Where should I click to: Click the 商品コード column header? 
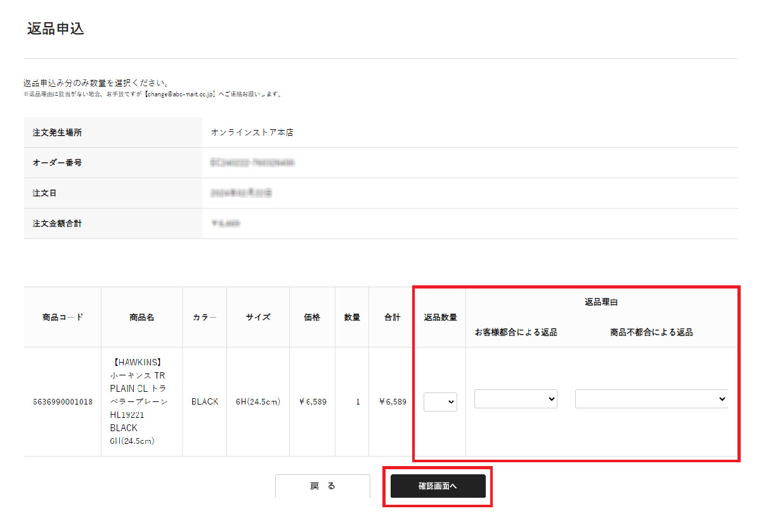[63, 317]
